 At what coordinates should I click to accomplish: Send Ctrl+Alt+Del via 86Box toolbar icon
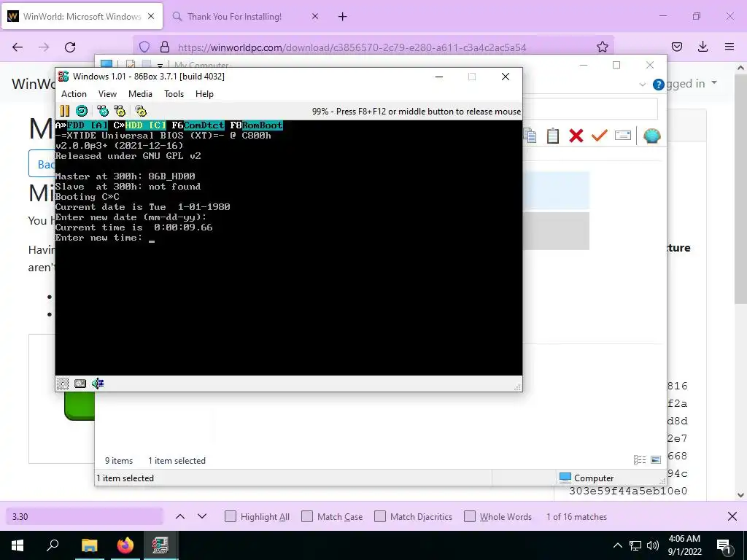(103, 111)
